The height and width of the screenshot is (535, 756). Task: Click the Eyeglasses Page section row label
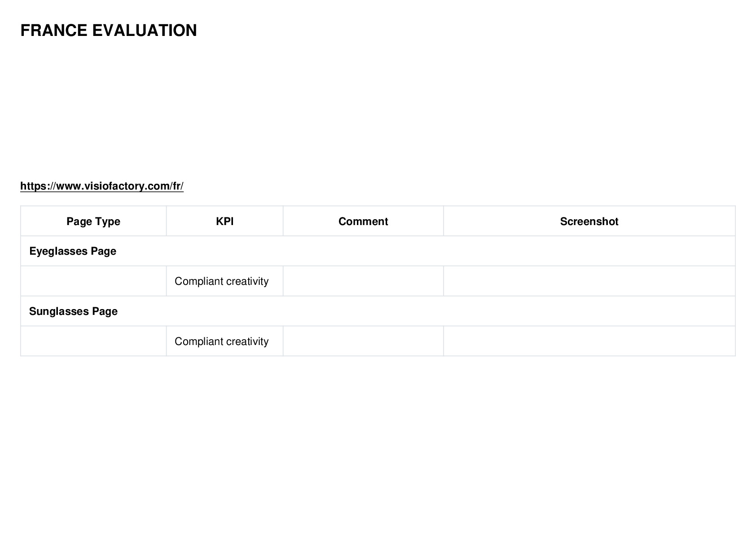click(73, 251)
